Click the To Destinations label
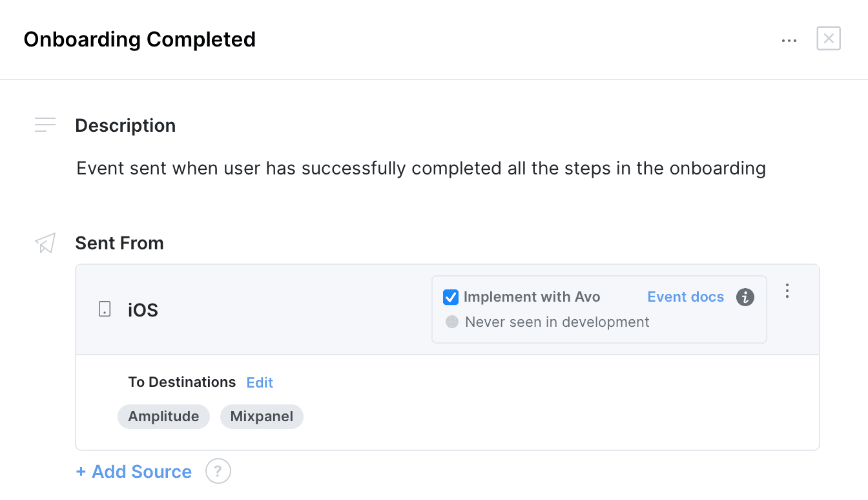The height and width of the screenshot is (500, 868). pyautogui.click(x=181, y=382)
